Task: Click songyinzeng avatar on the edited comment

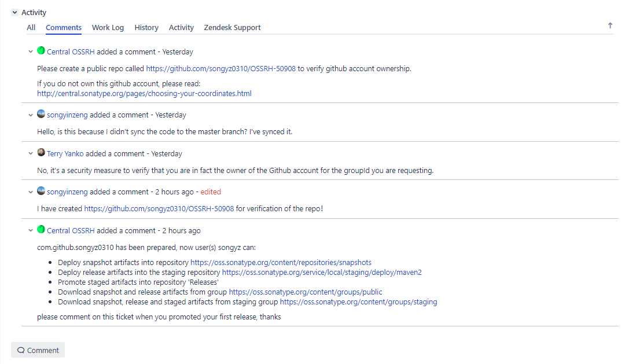Action: [41, 190]
